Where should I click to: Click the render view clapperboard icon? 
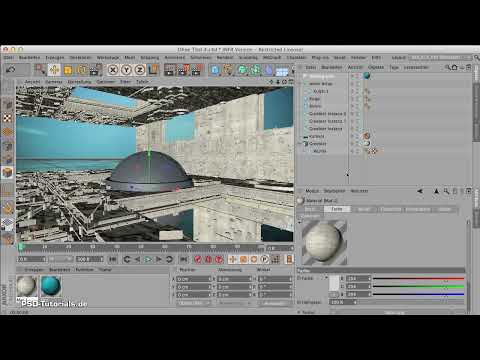tap(169, 70)
